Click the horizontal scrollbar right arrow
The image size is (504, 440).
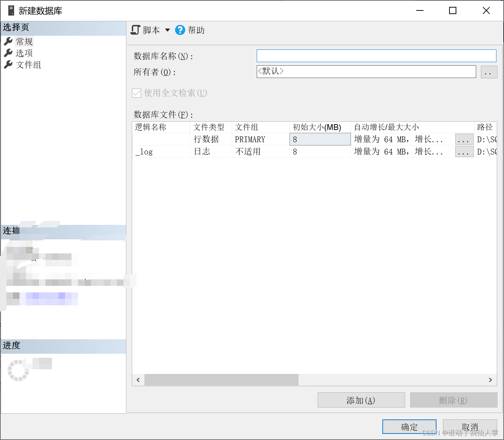[x=490, y=380]
